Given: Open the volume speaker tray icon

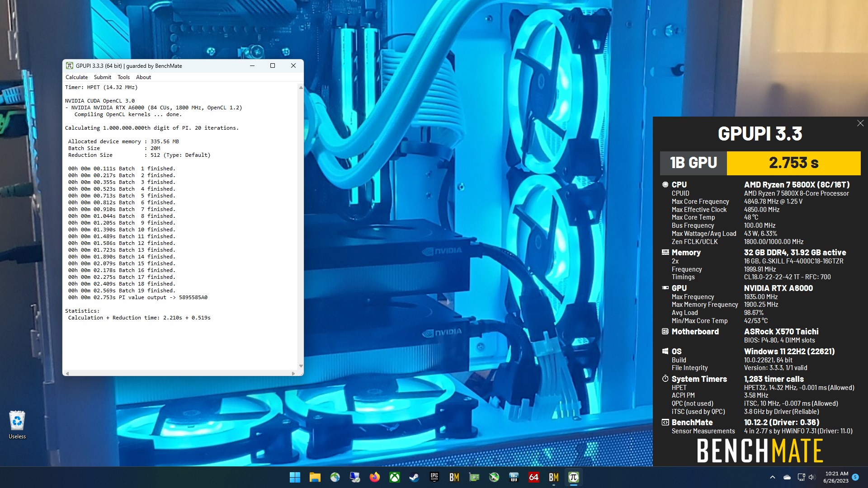Looking at the screenshot, I should click(x=811, y=477).
